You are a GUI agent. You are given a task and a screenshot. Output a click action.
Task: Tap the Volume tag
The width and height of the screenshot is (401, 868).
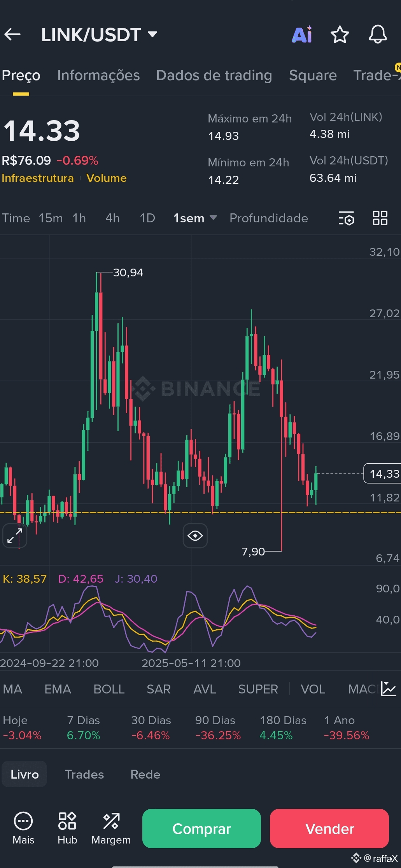pyautogui.click(x=107, y=178)
